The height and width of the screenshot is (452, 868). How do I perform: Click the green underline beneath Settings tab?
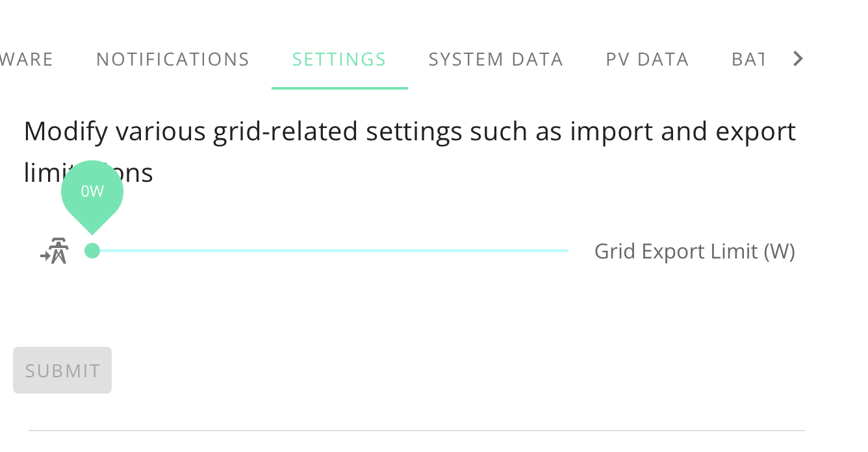coord(340,88)
